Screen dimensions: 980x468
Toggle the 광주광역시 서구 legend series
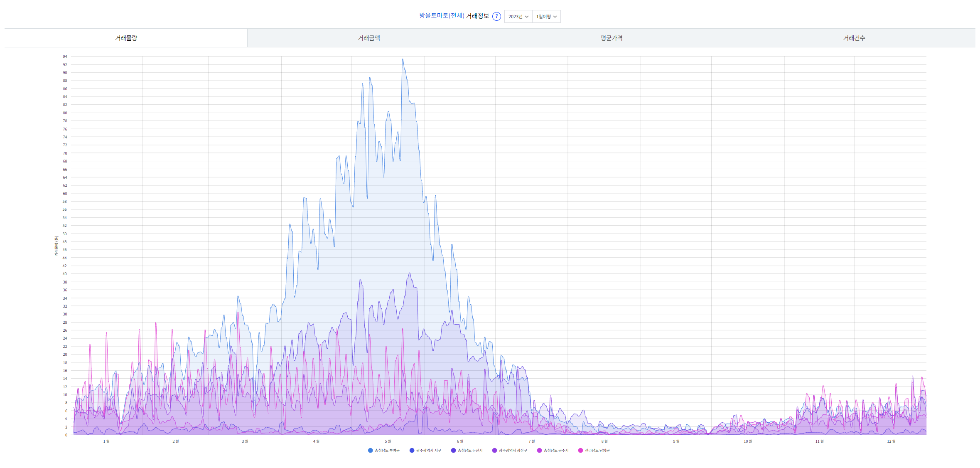tap(425, 451)
